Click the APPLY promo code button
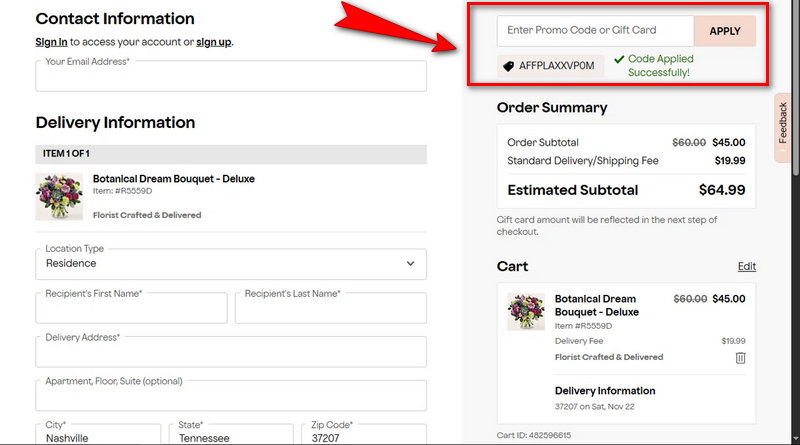The height and width of the screenshot is (445, 800). [724, 31]
